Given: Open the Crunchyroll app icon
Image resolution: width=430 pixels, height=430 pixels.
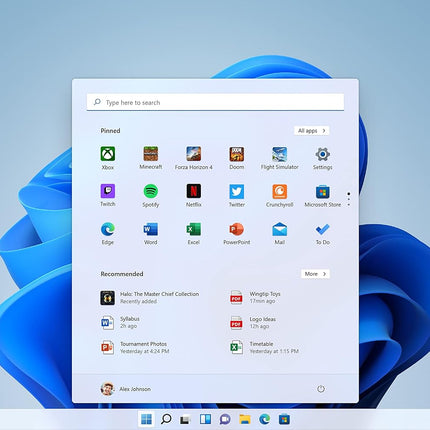Looking at the screenshot, I should point(279,195).
